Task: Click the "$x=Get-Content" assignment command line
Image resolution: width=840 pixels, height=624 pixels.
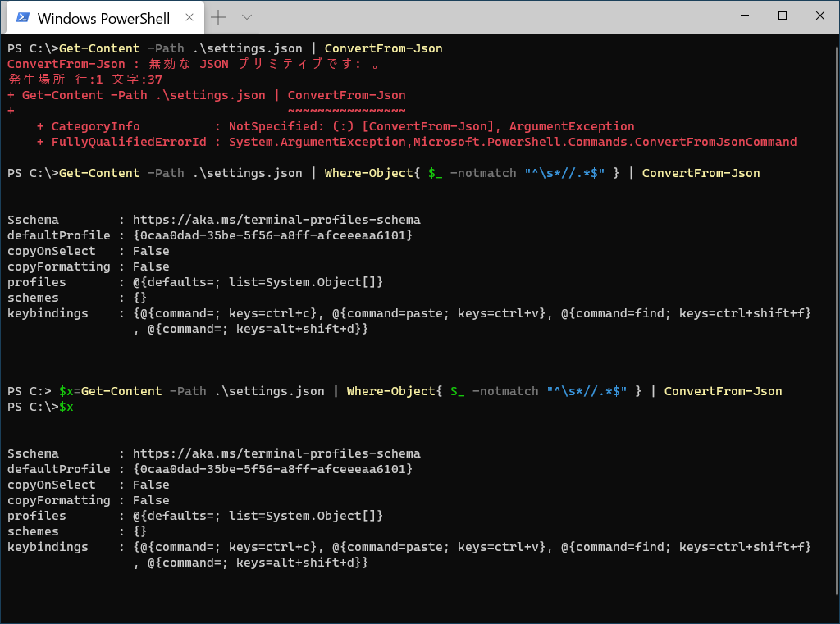Action: point(420,391)
